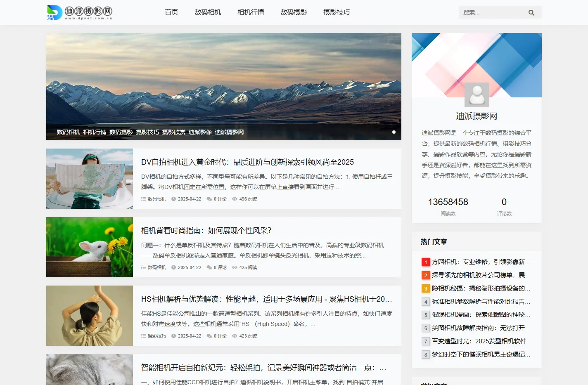Open 数码摄影 navigation item

click(x=294, y=12)
